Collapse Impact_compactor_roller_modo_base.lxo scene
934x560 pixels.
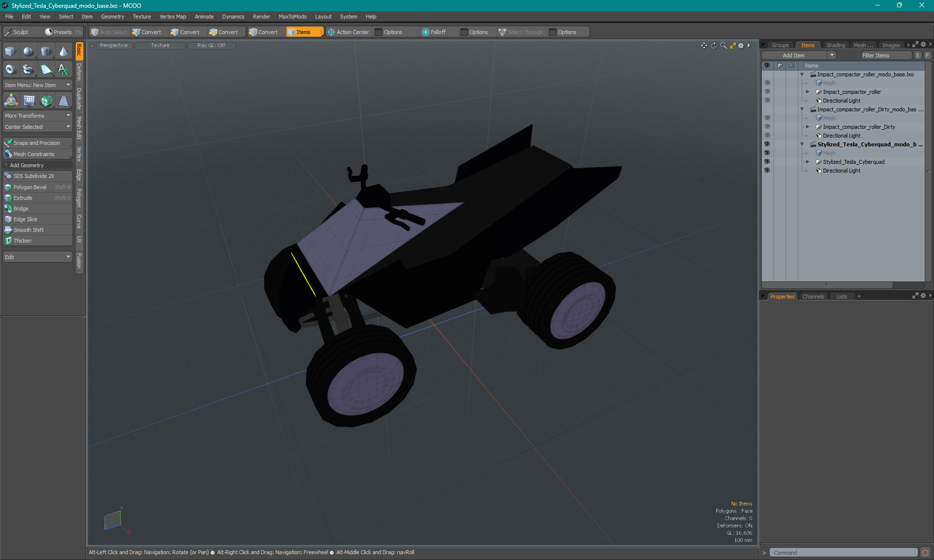(x=802, y=74)
